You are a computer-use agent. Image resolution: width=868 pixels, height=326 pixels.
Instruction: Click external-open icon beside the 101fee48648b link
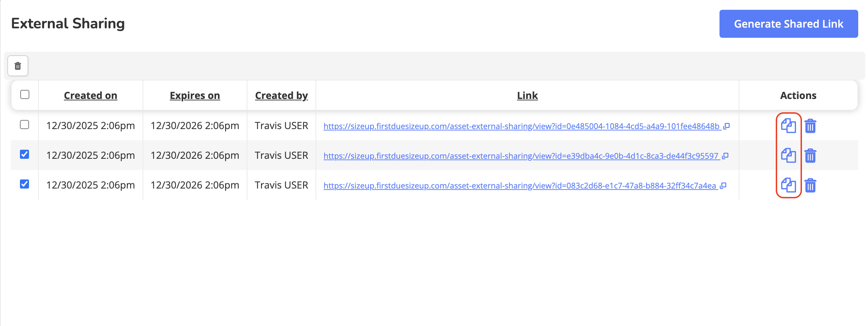[726, 126]
